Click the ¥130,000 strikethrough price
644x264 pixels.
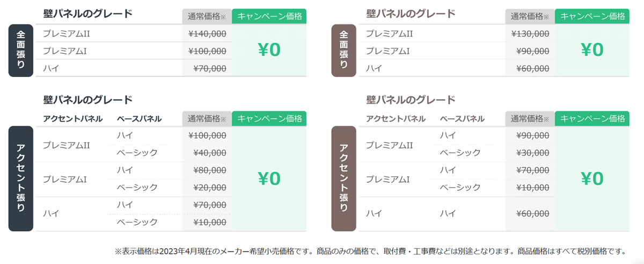click(530, 33)
